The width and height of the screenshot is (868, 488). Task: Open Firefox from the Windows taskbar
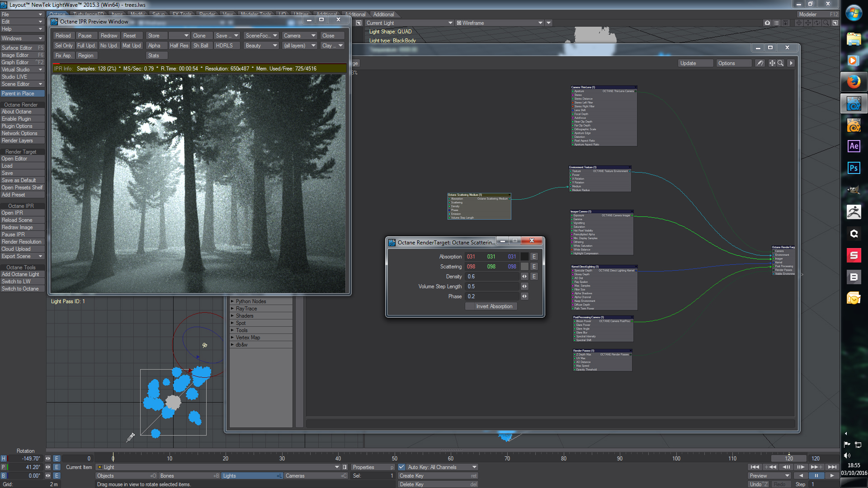(854, 82)
